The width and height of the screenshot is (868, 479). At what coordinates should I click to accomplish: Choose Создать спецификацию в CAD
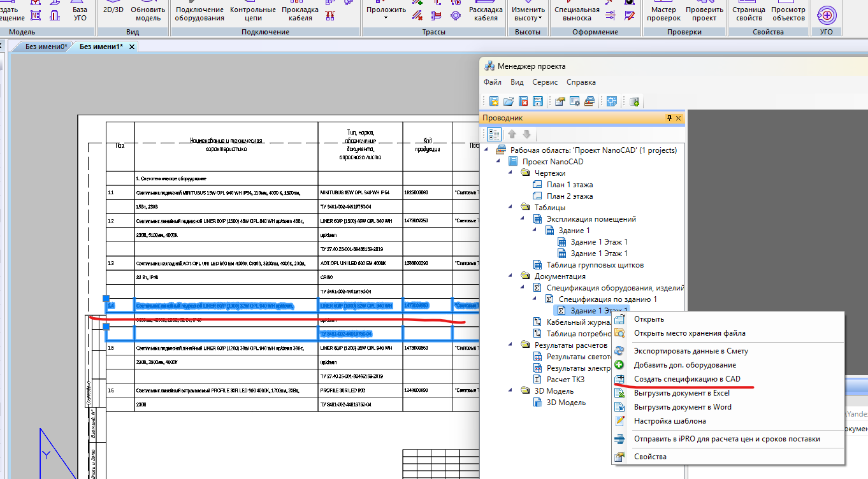687,379
